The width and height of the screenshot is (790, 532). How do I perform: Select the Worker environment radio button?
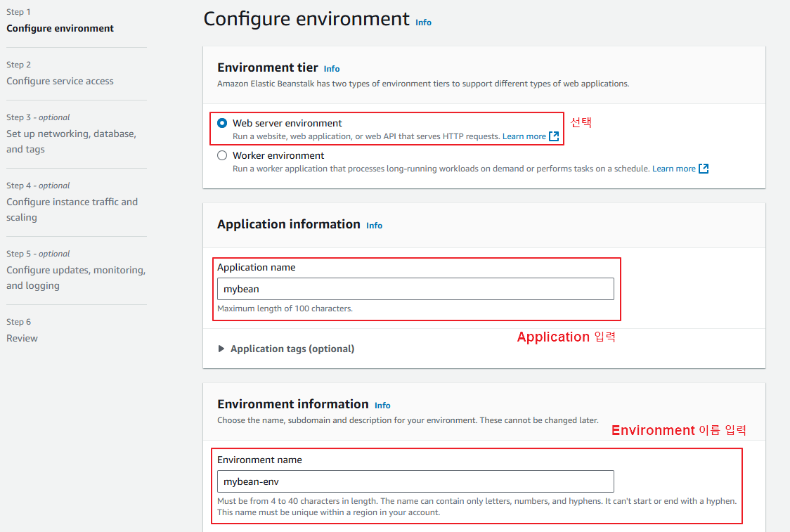[222, 155]
